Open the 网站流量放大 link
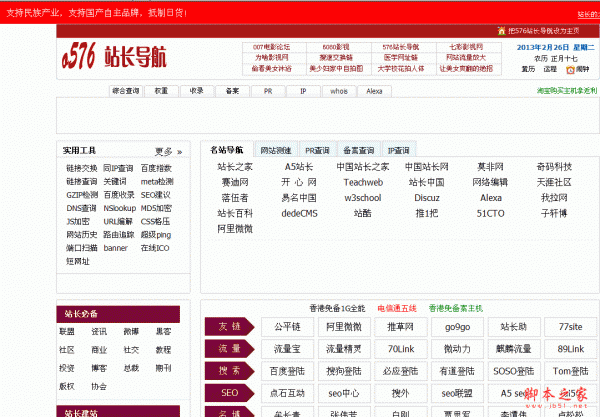 tap(466, 58)
